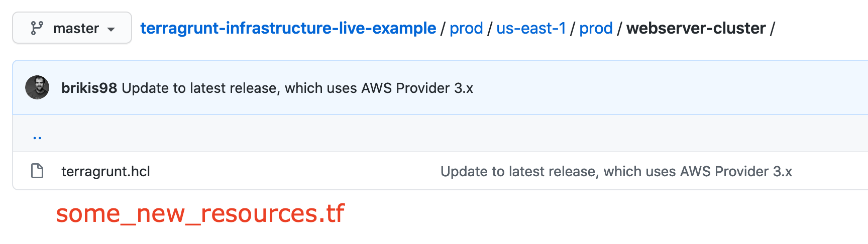Click the red some_new_resources.tf text
This screenshot has width=868, height=244.
click(200, 213)
